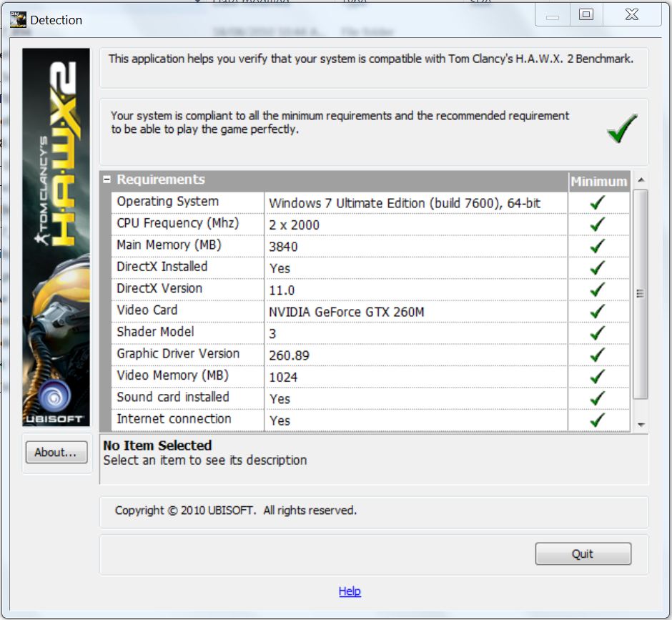Click the 3840 memory value
Screen dimensions: 672x620
coord(283,247)
